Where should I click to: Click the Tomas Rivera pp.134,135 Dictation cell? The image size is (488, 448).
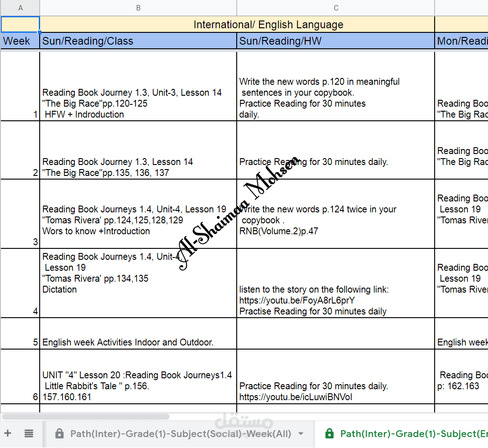[138, 283]
